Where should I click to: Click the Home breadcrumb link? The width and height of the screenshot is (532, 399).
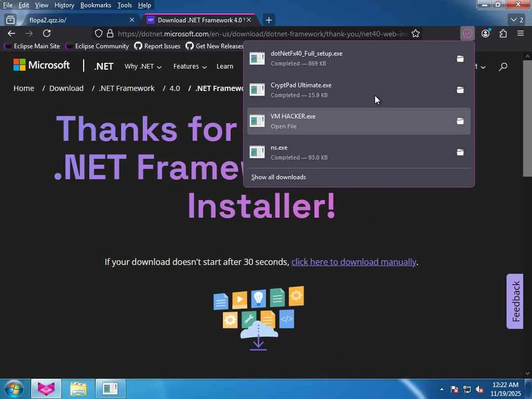point(24,88)
